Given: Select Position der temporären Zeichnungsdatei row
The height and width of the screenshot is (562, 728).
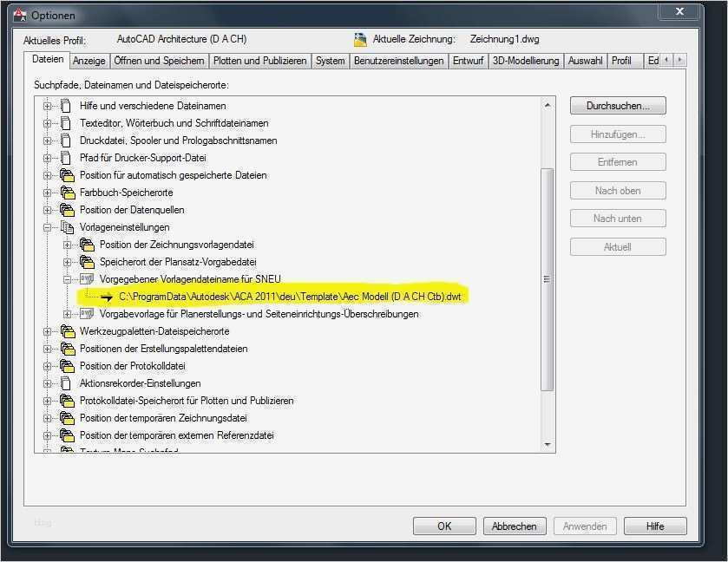Looking at the screenshot, I should 163,418.
